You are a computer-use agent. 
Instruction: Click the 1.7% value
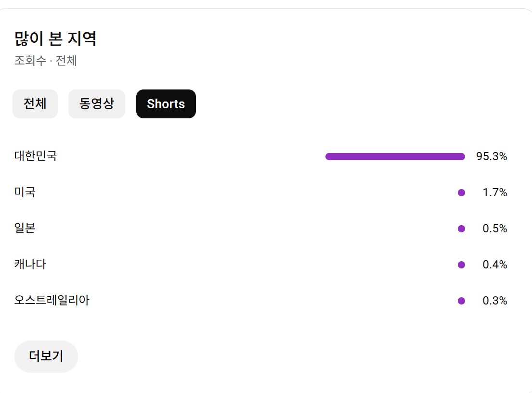tap(495, 192)
